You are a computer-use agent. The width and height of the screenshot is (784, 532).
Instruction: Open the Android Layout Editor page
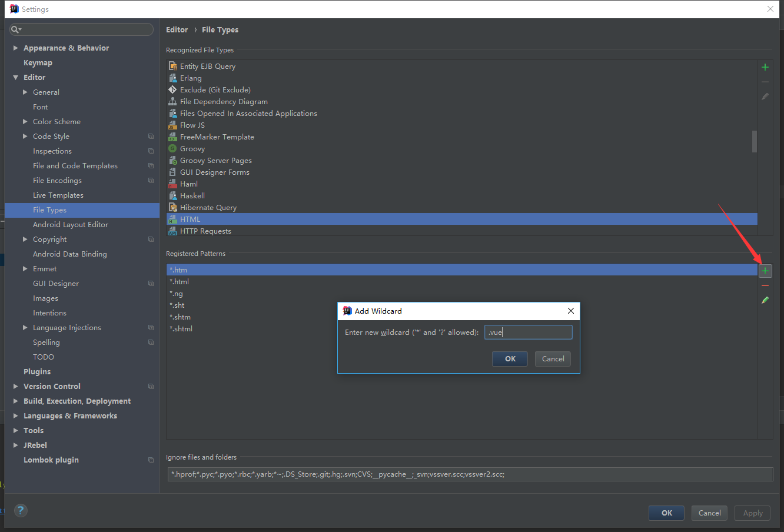click(x=71, y=225)
